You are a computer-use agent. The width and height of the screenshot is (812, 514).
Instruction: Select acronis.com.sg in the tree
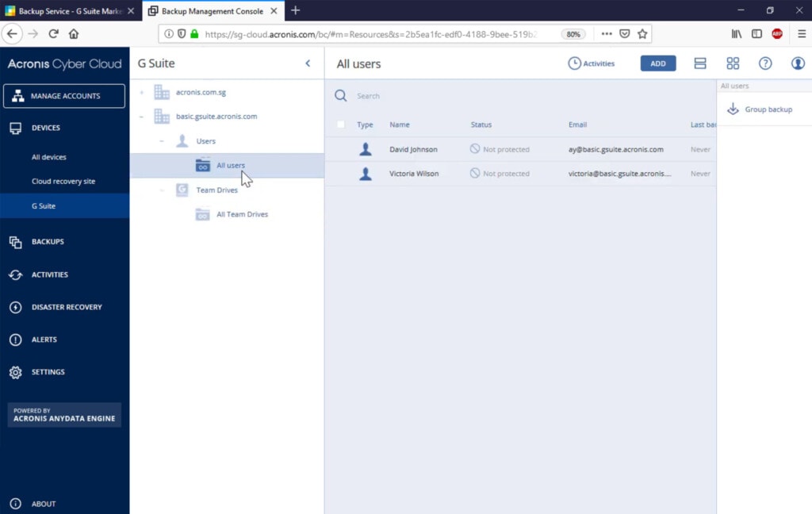tap(201, 92)
